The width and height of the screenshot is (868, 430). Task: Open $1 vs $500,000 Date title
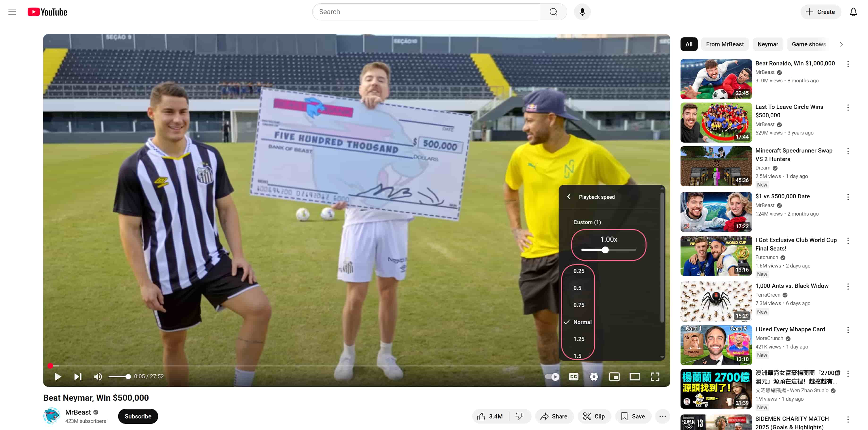click(783, 196)
